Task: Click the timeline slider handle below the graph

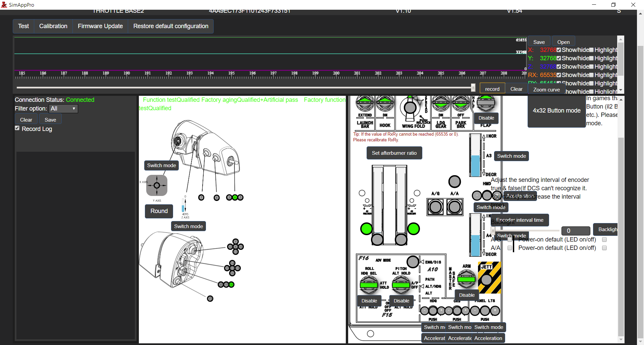Action: tap(473, 88)
